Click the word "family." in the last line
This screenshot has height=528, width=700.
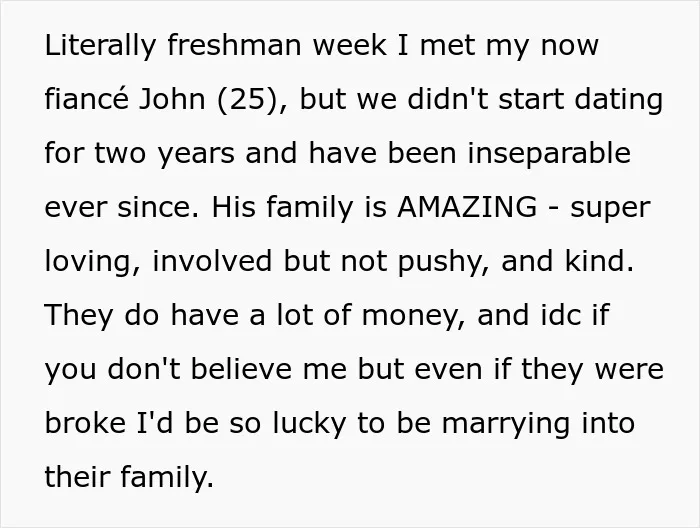click(167, 477)
